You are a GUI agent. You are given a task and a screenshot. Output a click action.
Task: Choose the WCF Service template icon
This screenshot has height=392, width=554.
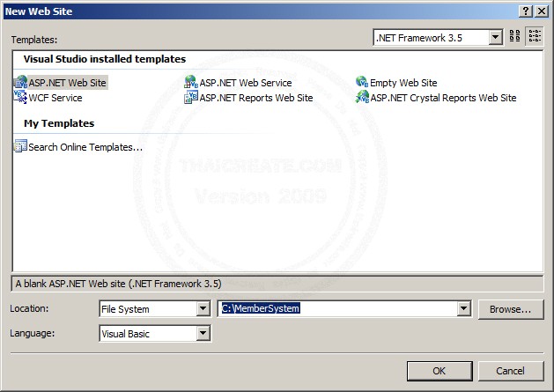pos(20,97)
